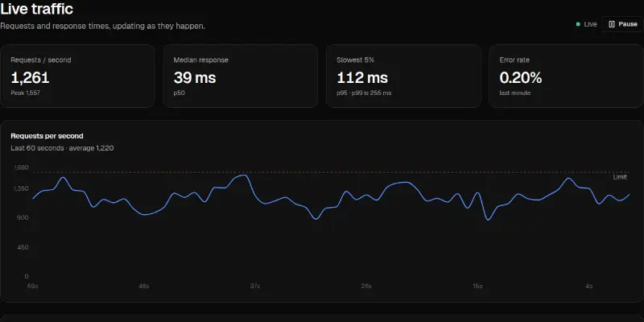Pause the live traffic updates

click(x=622, y=24)
